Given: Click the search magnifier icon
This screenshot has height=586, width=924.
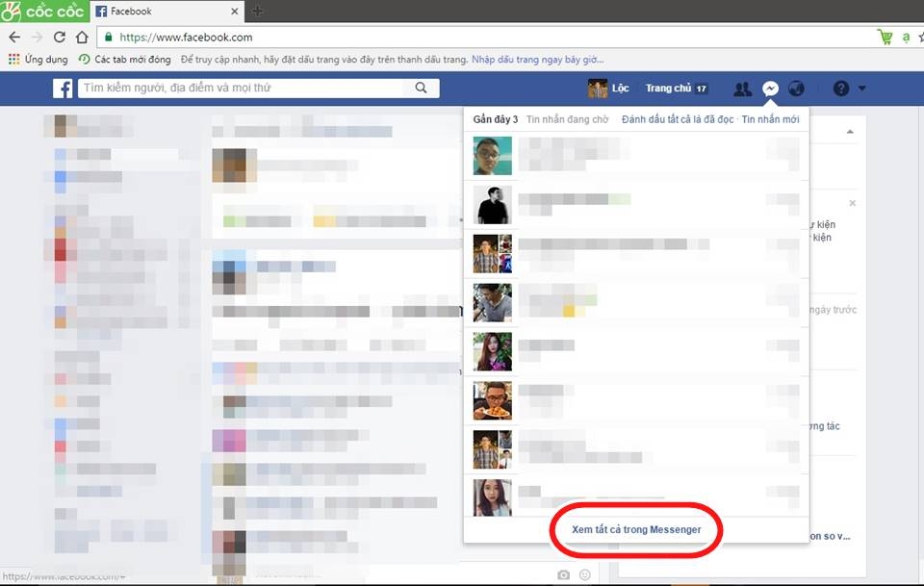Looking at the screenshot, I should point(421,88).
